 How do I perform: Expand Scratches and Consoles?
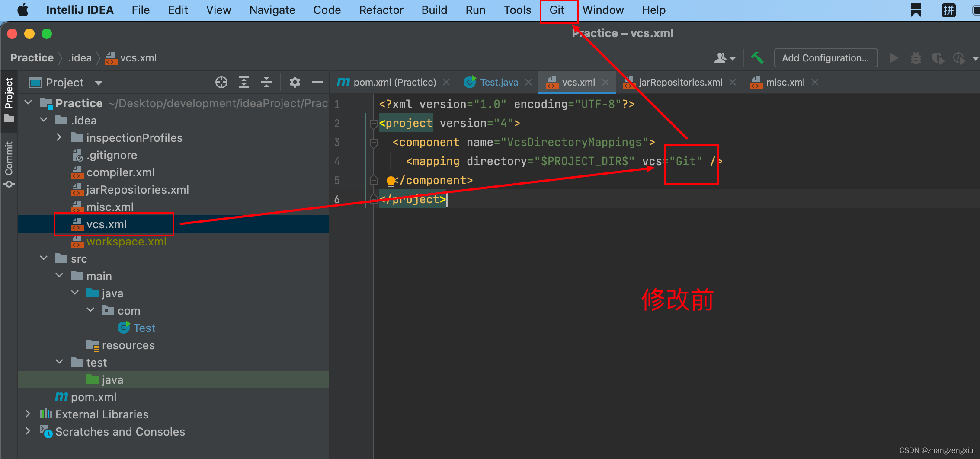[29, 431]
